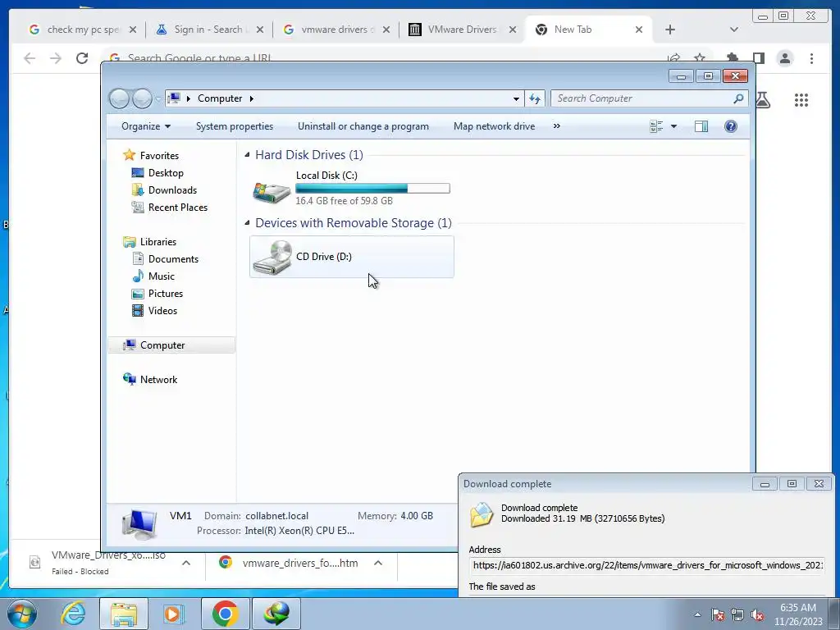Click the Search Computer magnifier icon
The image size is (840, 630).
738,98
